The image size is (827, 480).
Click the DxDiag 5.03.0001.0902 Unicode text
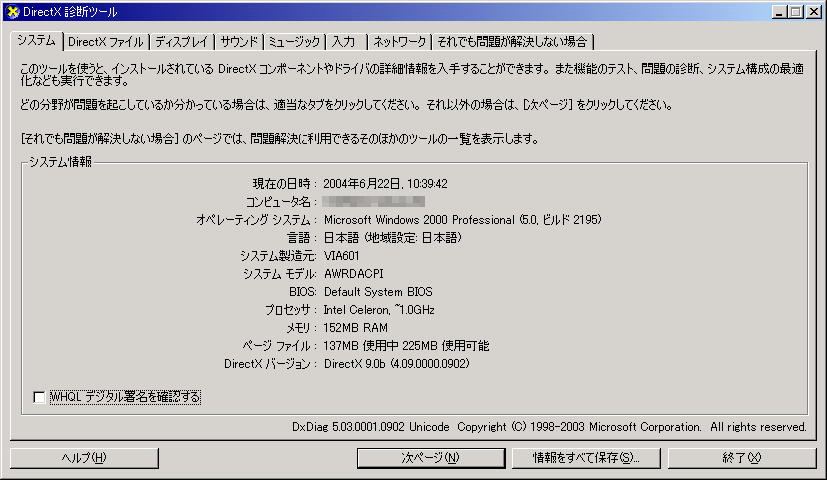coord(371,427)
